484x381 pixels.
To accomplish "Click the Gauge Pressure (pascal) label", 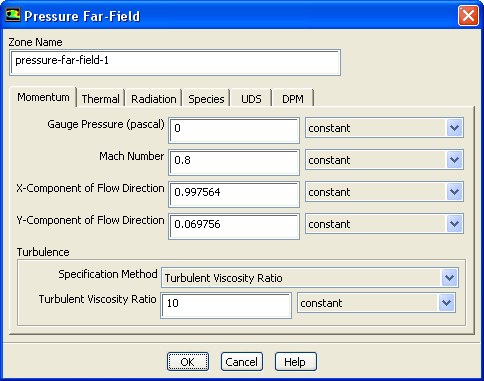I will tap(106, 124).
